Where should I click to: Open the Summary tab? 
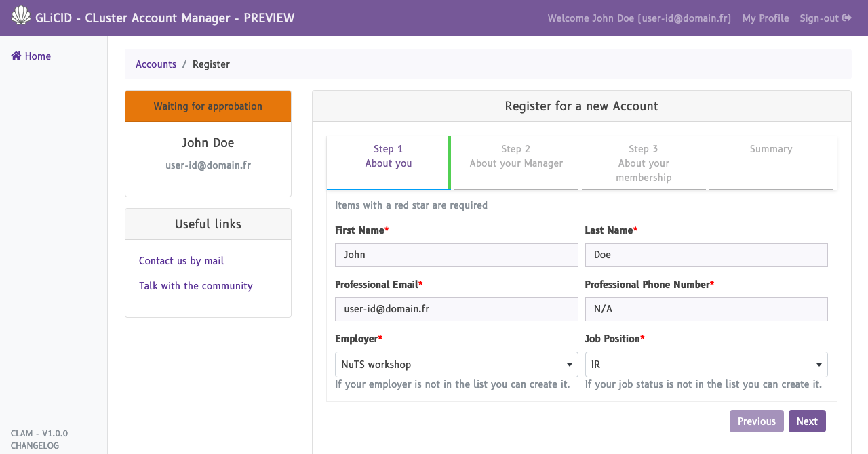pos(771,150)
